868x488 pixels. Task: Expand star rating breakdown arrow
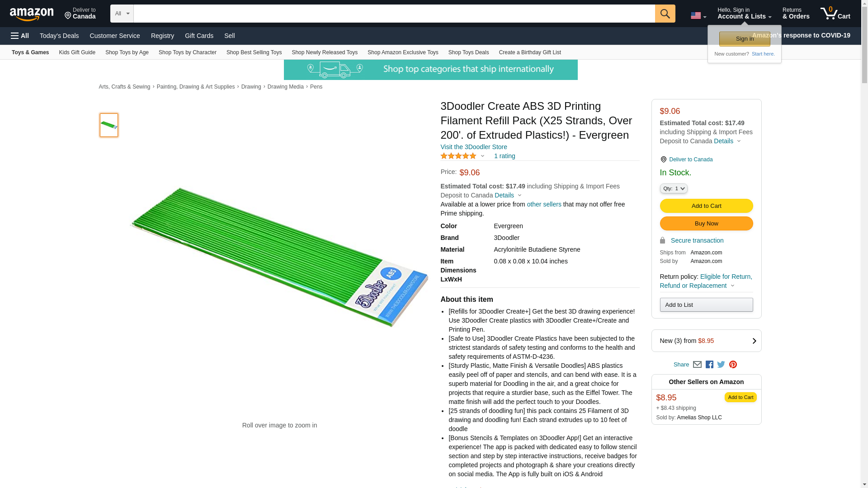tap(482, 156)
